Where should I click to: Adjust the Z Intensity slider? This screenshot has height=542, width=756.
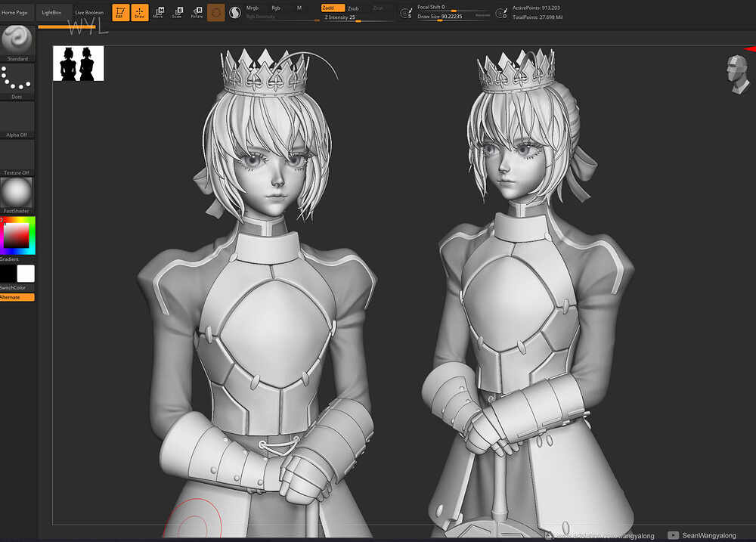tap(358, 18)
